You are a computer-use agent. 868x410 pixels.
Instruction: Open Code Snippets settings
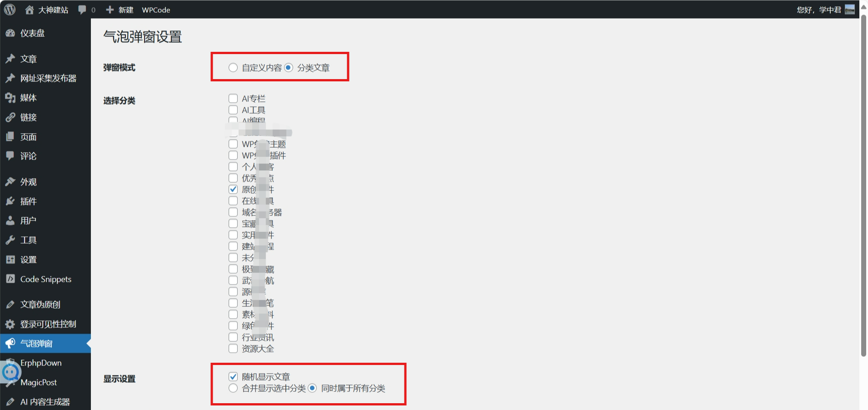45,279
